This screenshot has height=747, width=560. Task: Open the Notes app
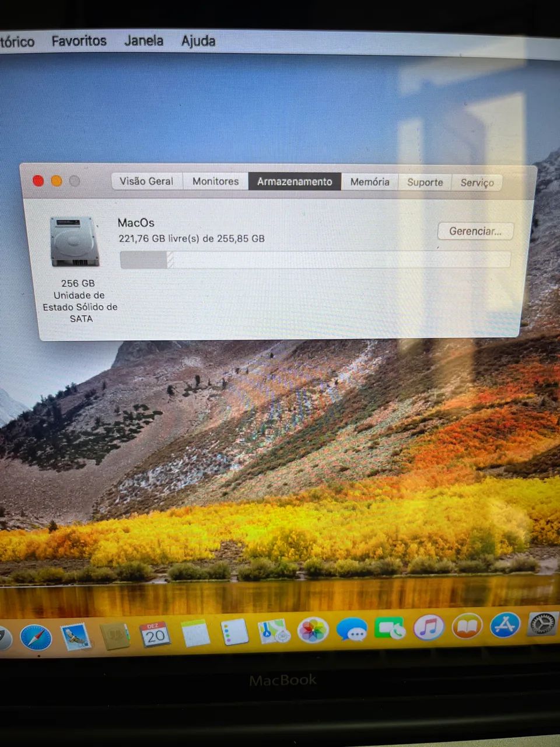pyautogui.click(x=195, y=633)
